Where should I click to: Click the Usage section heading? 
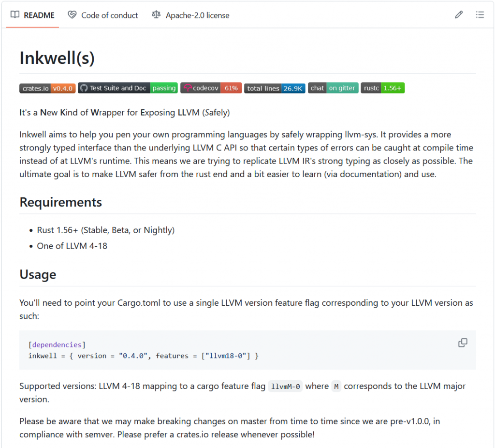coord(38,274)
